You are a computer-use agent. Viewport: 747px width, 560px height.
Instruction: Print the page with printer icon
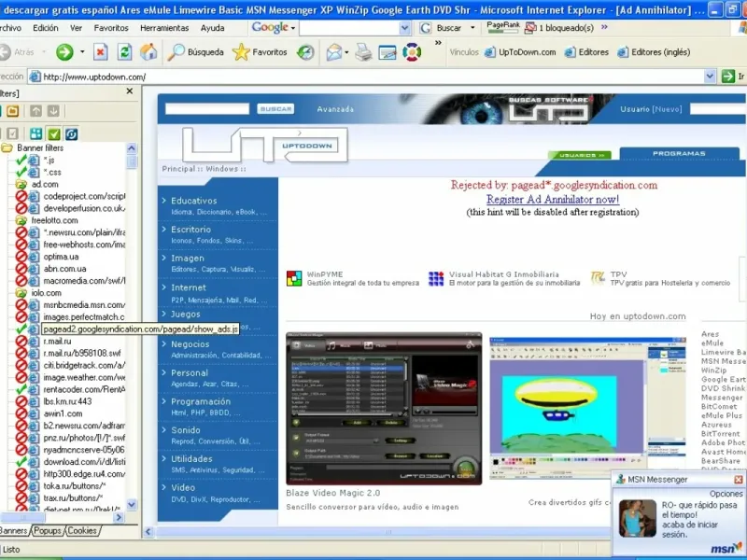(x=363, y=52)
